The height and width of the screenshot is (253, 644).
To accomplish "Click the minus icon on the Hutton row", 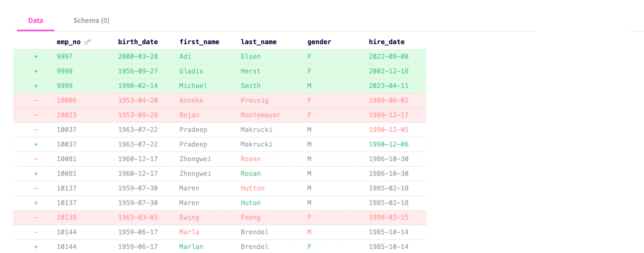I will pos(36,188).
